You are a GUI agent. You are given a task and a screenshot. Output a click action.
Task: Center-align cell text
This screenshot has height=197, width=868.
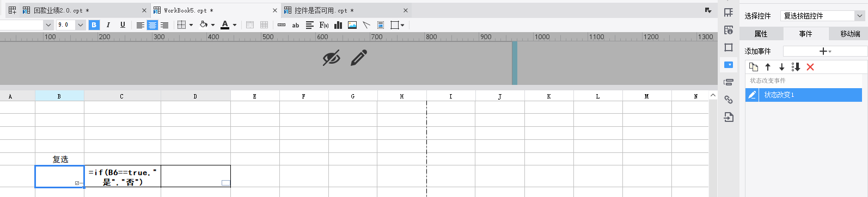click(x=152, y=25)
